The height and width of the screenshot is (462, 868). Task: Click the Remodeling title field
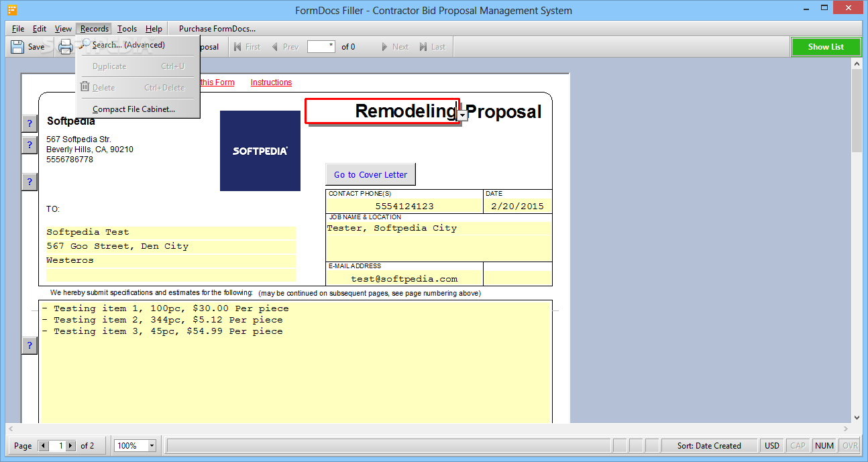(x=382, y=111)
